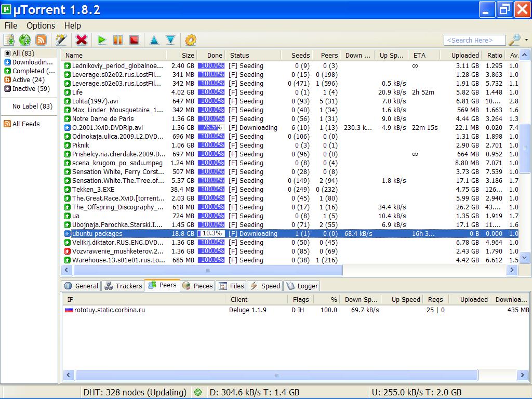This screenshot has height=399, width=532.
Task: Switch to the Trackers tab
Action: [x=123, y=286]
